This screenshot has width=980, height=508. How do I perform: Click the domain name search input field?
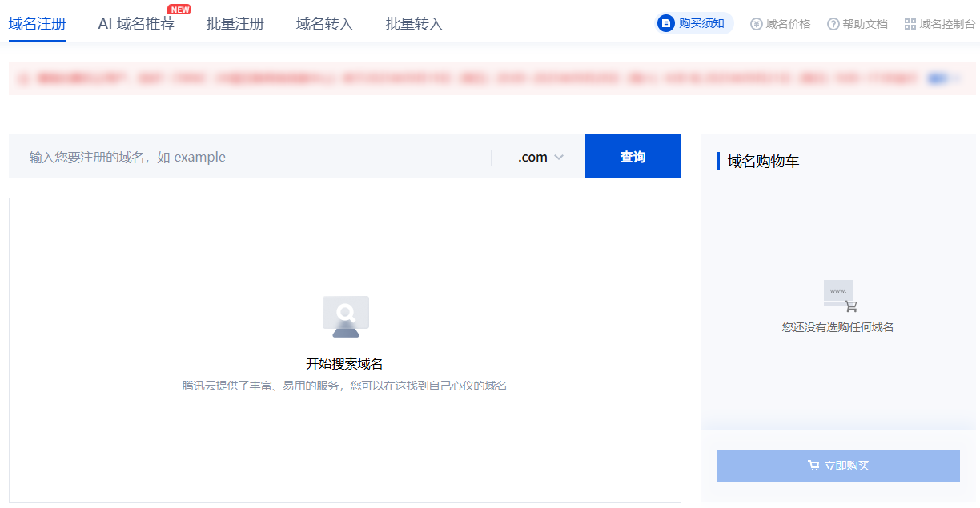(250, 156)
